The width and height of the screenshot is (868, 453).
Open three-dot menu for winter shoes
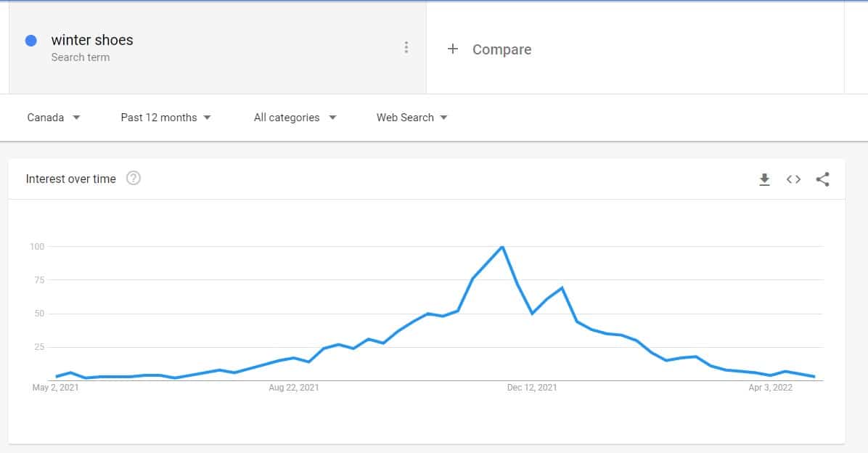click(406, 48)
